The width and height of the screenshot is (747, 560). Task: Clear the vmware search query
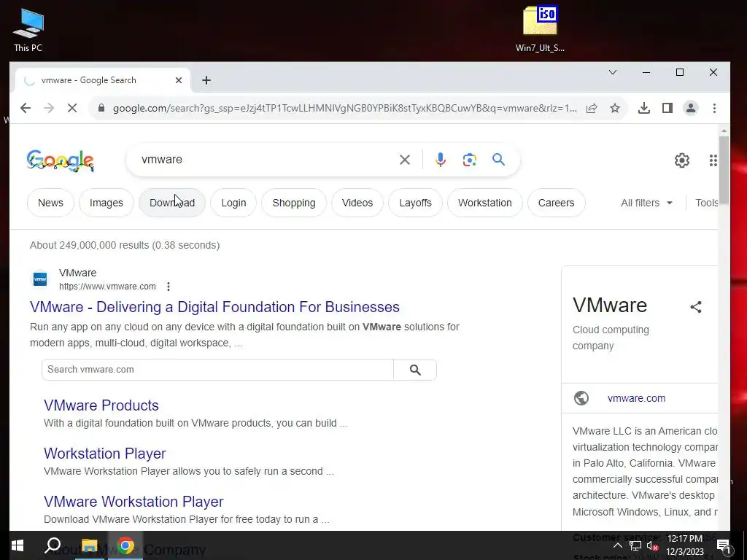click(404, 160)
